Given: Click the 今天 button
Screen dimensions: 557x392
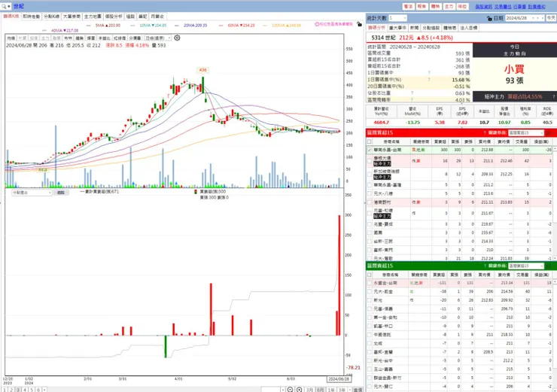Looking at the screenshot, I should click(x=551, y=18).
